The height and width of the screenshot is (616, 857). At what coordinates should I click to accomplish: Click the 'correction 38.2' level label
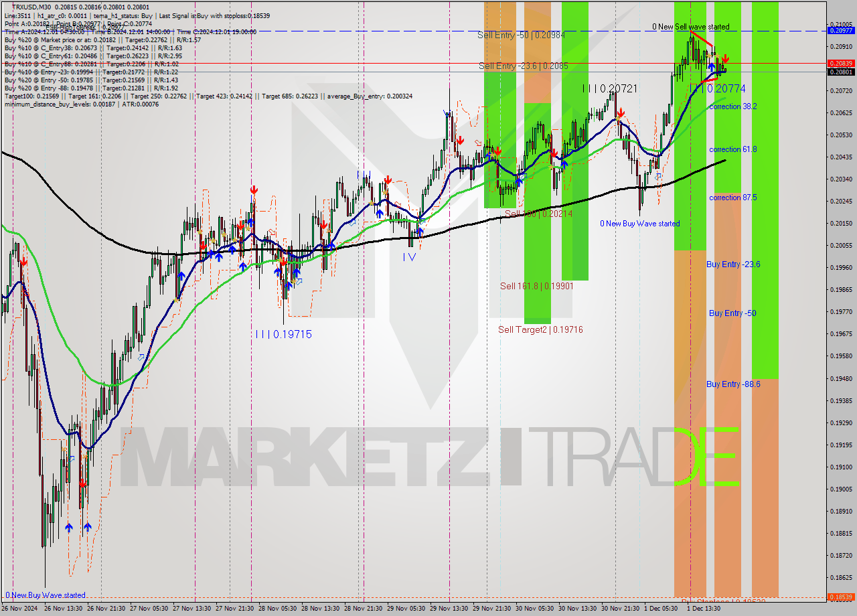(733, 106)
